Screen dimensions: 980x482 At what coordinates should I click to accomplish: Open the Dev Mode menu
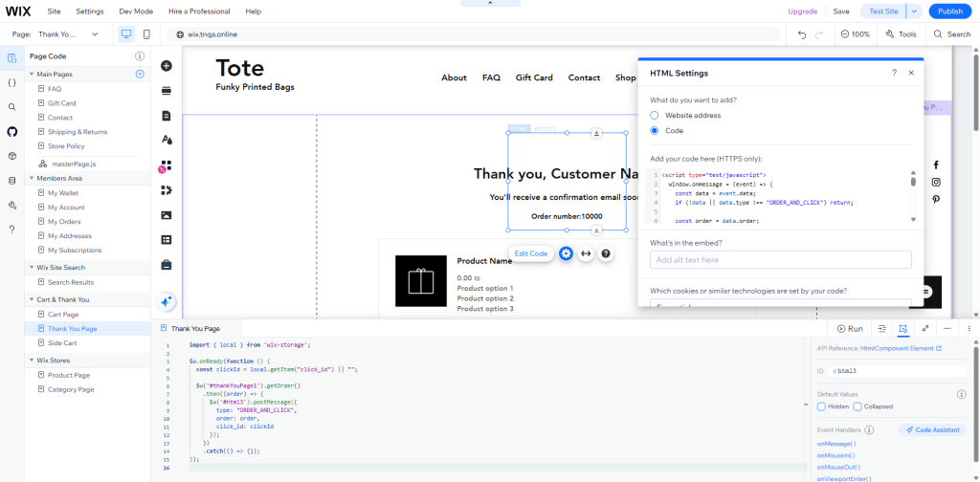click(x=135, y=11)
